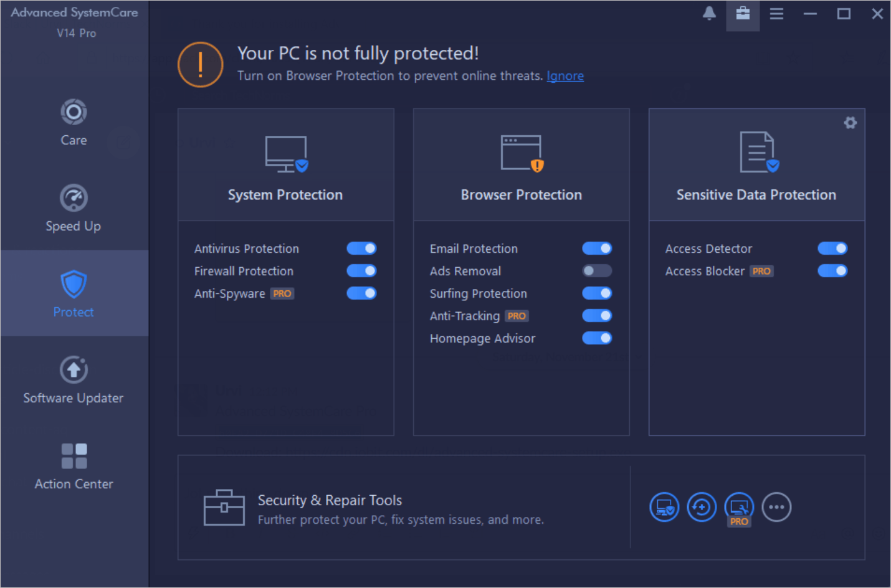Enable the Ads Removal switch
Viewport: 891px width, 588px height.
[597, 271]
